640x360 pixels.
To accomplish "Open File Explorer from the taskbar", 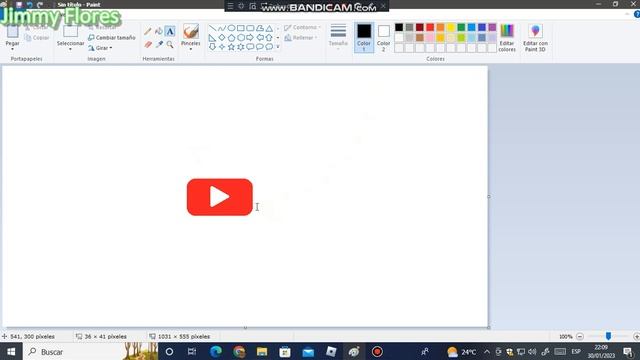I will 262,351.
